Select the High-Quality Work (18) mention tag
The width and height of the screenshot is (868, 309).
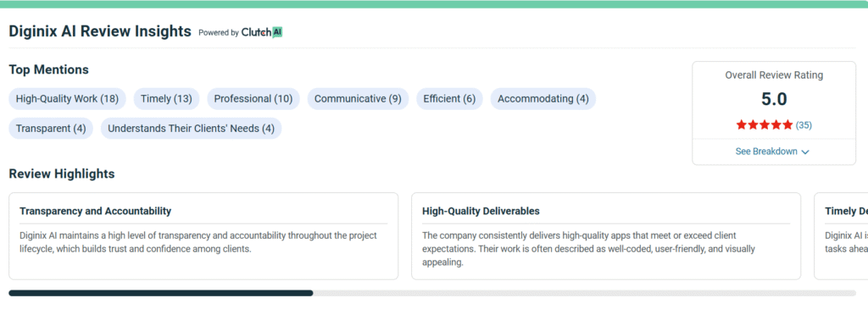pos(68,99)
